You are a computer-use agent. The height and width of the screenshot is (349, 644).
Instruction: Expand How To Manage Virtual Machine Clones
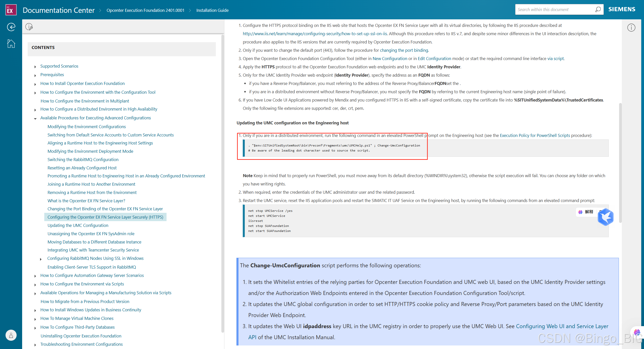point(35,319)
